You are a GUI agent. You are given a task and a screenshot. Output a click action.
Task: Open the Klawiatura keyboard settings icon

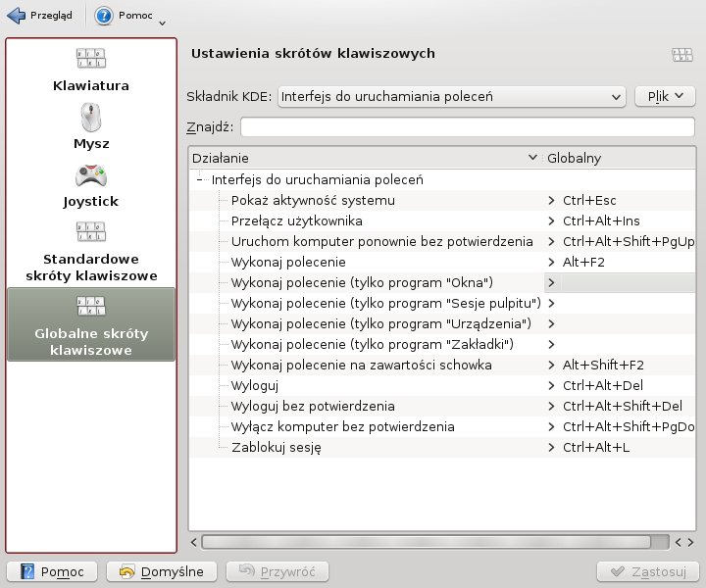point(90,59)
